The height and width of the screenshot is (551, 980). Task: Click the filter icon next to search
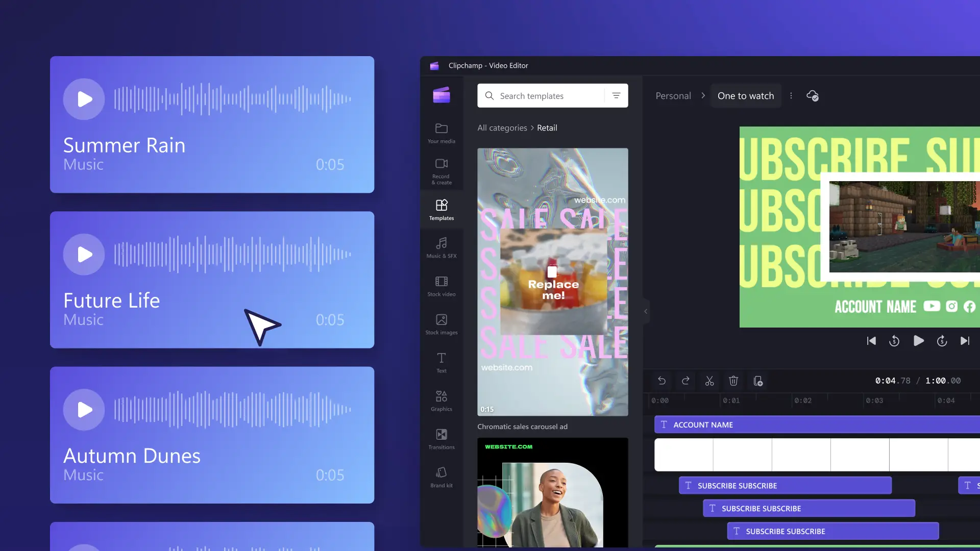click(x=617, y=95)
